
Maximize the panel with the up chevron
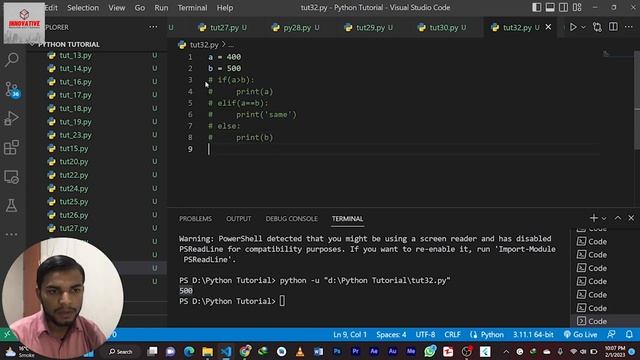(x=618, y=218)
